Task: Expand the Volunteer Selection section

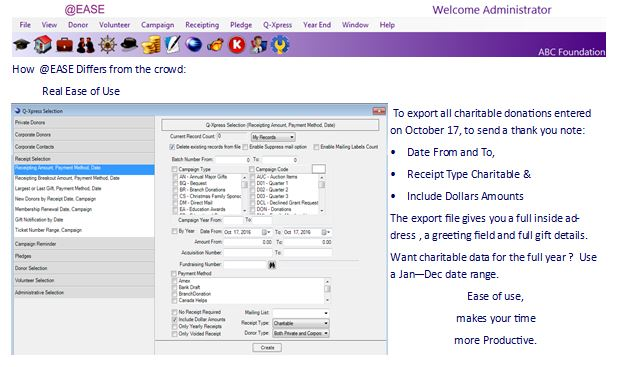Action: pos(84,280)
